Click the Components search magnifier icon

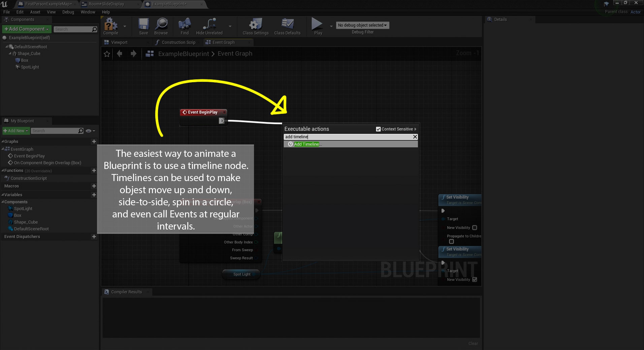[95, 29]
